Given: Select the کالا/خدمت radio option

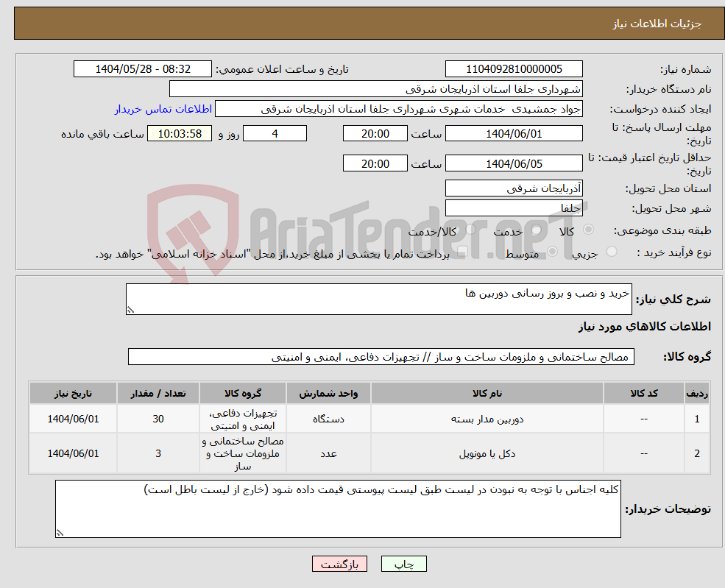Looking at the screenshot, I should tap(471, 228).
